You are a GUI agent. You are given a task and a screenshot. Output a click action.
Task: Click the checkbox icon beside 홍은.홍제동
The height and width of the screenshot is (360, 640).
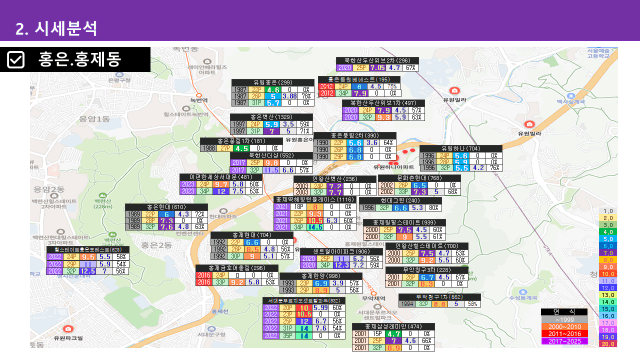16,60
